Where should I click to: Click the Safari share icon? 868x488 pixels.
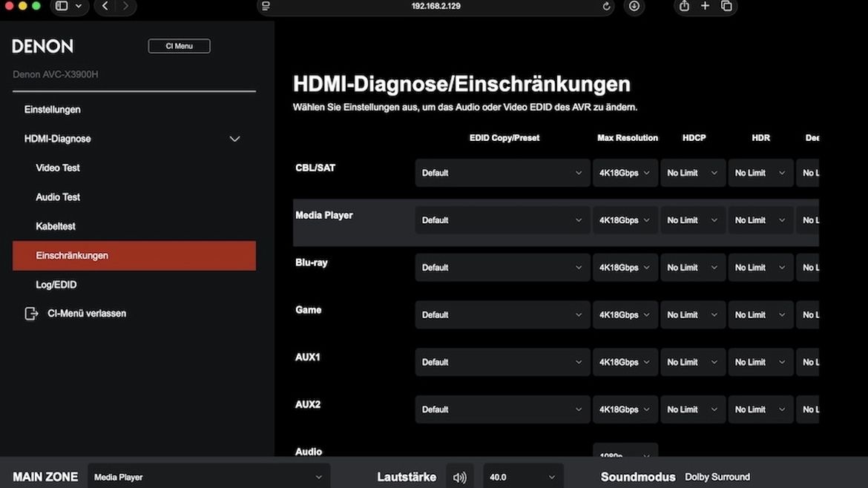tap(684, 5)
